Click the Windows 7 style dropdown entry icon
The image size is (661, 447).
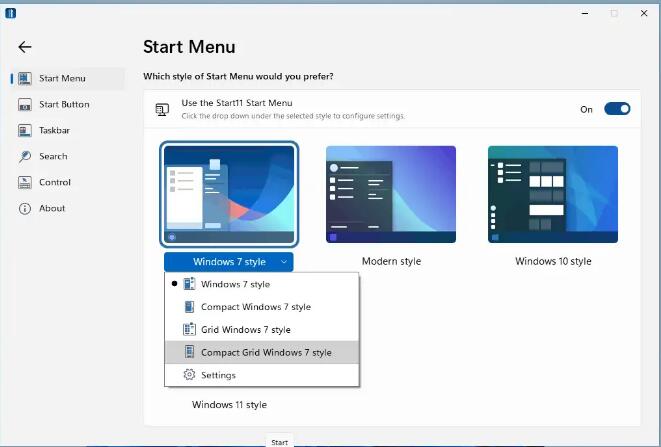pyautogui.click(x=189, y=284)
